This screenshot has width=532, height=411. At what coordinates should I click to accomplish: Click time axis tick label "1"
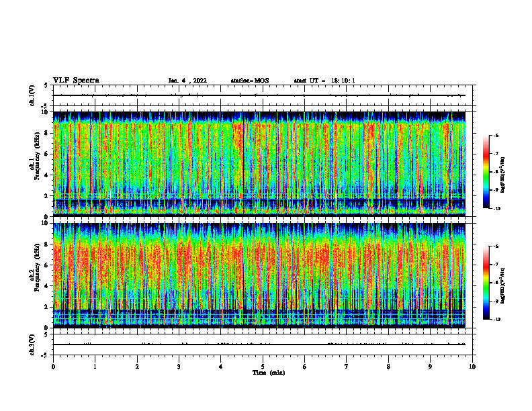[95, 367]
